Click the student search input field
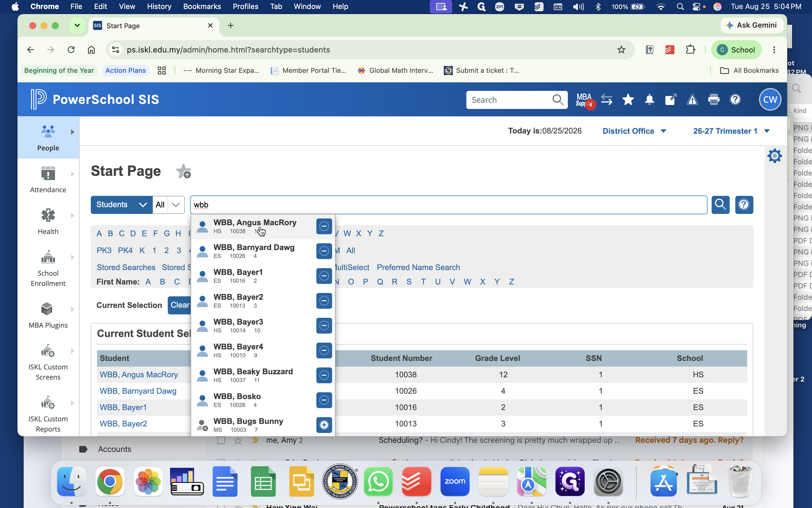 click(x=449, y=205)
